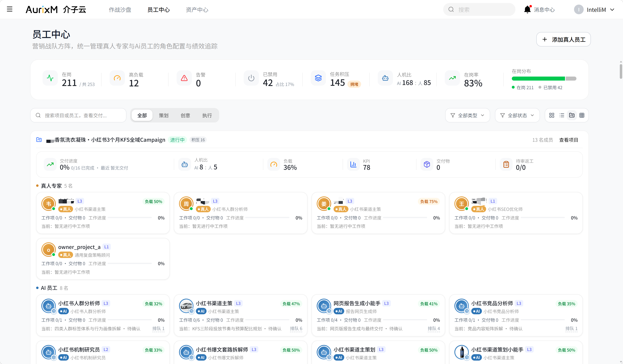Open 消息中心 link
The height and width of the screenshot is (364, 623).
click(544, 10)
